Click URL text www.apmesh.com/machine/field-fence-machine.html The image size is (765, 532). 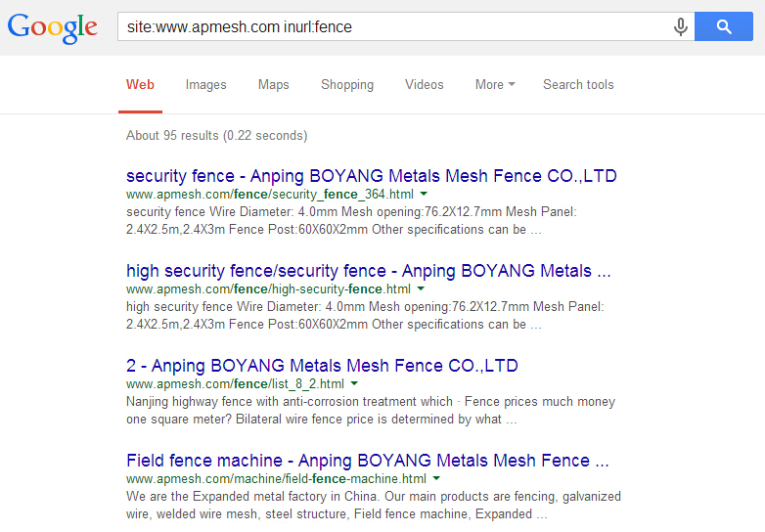[x=276, y=479]
